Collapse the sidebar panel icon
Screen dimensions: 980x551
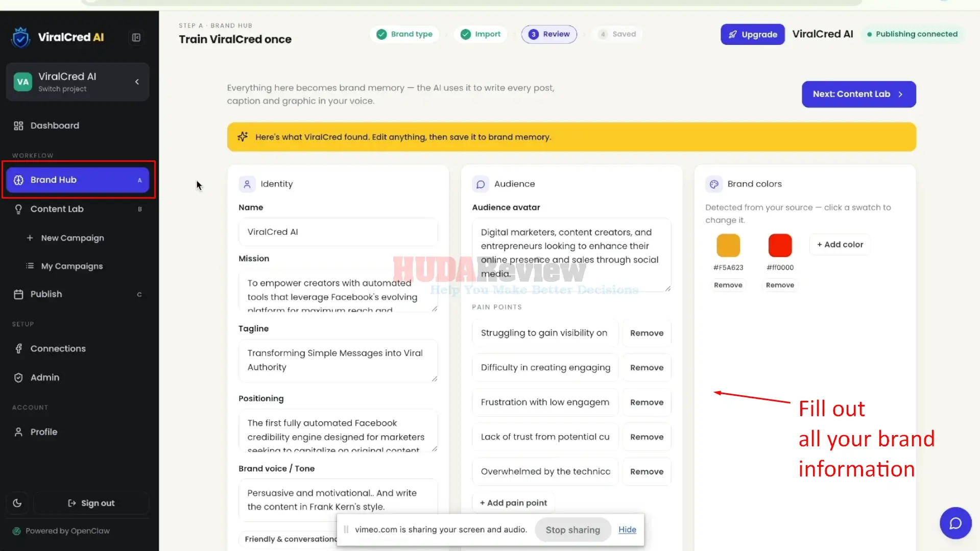[x=136, y=37]
